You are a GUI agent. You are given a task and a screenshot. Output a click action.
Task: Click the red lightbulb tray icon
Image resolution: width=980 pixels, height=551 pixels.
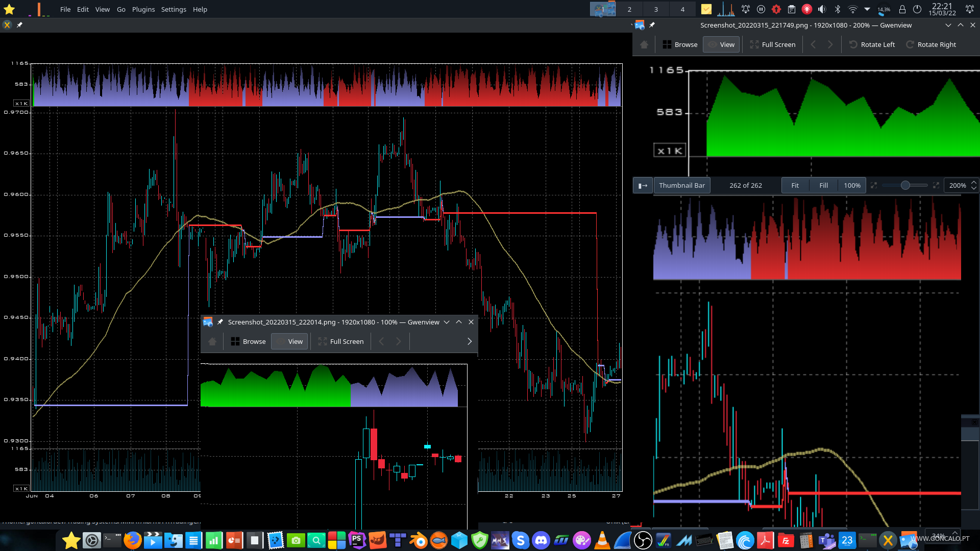807,9
